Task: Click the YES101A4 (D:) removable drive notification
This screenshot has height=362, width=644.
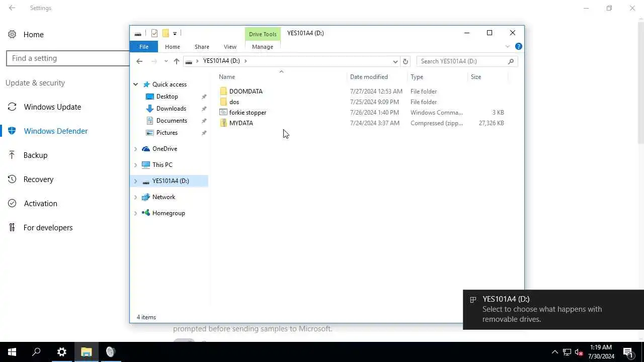Action: 553,309
